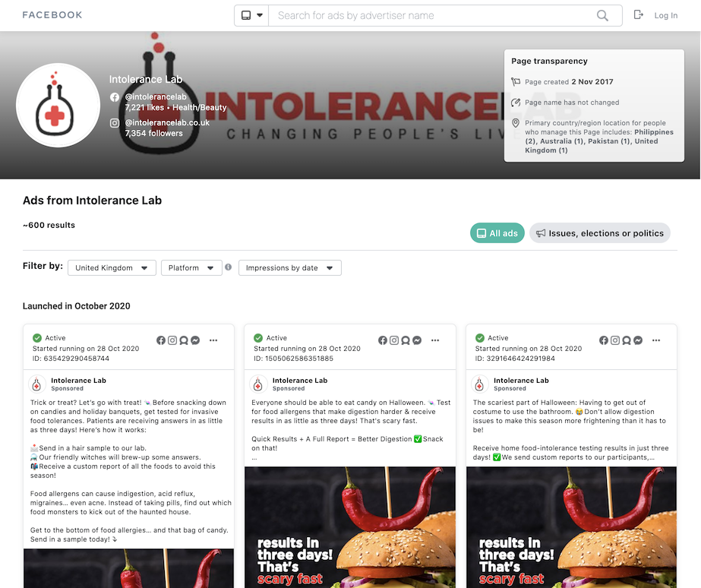
Task: Click the advertiser avatar in the scariest part ad
Action: point(479,384)
